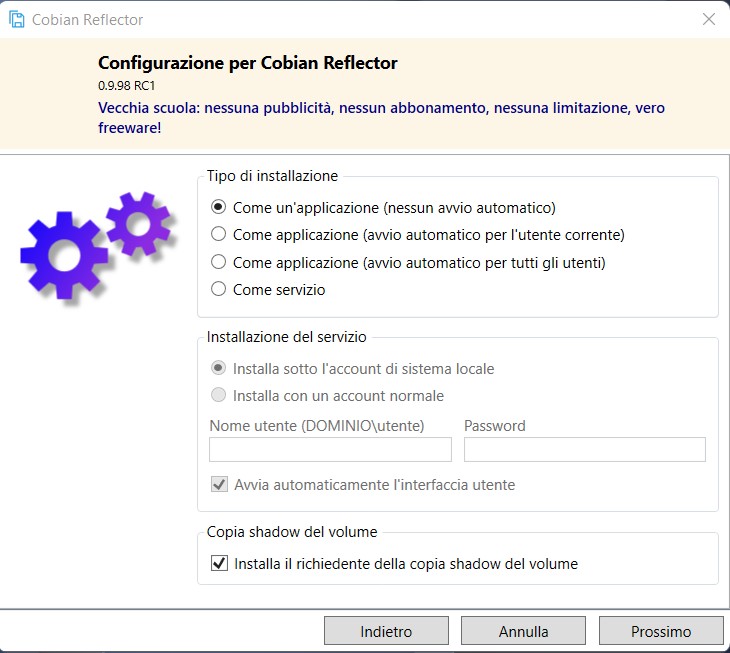Select "Come un'applicazione (nessun avvio automatico)" radio
Screen dimensions: 730x653
point(218,207)
